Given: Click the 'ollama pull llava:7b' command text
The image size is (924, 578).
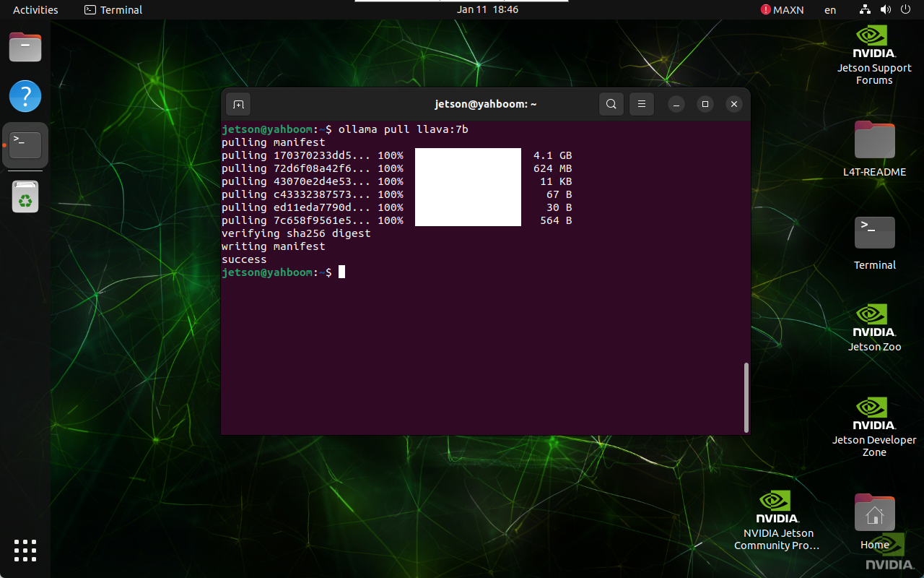Looking at the screenshot, I should pos(404,129).
